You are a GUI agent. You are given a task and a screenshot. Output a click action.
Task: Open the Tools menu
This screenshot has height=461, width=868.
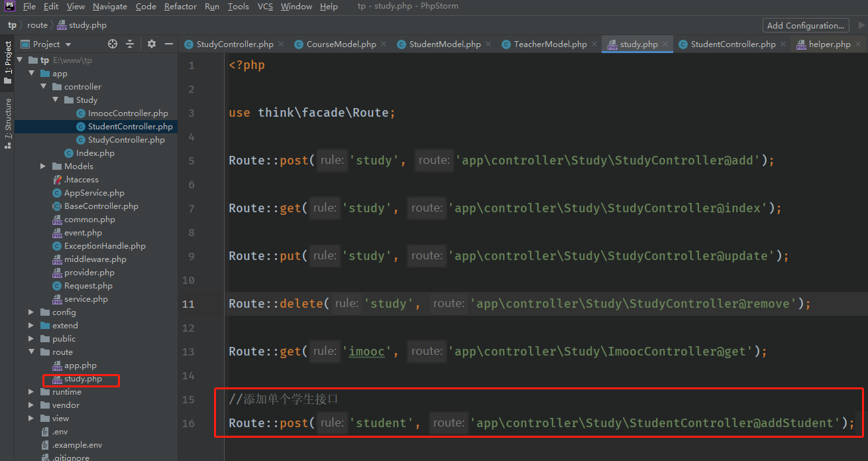coord(239,7)
